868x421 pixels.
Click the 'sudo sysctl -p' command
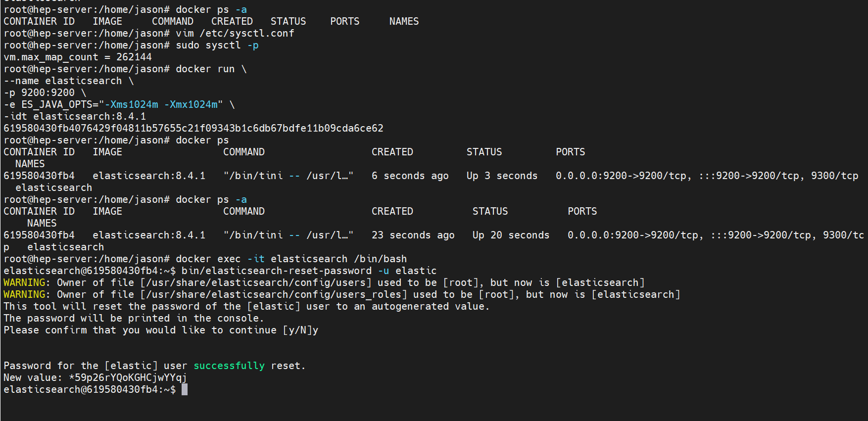pyautogui.click(x=217, y=45)
